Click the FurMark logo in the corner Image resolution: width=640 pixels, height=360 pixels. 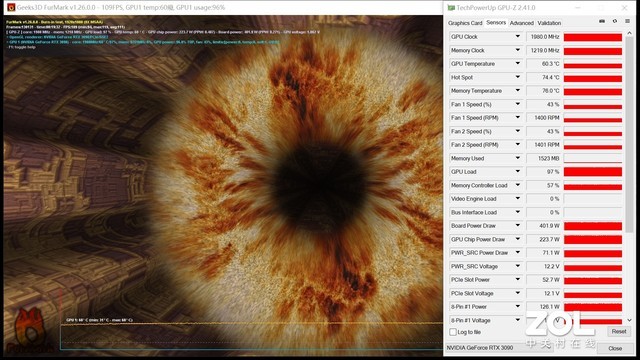pos(30,331)
